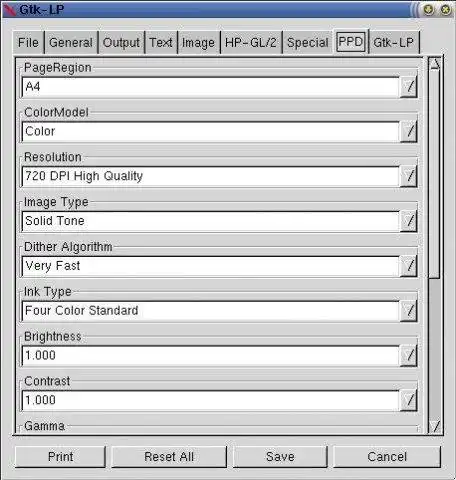This screenshot has width=456, height=480.
Task: Click the Print button
Action: click(60, 457)
